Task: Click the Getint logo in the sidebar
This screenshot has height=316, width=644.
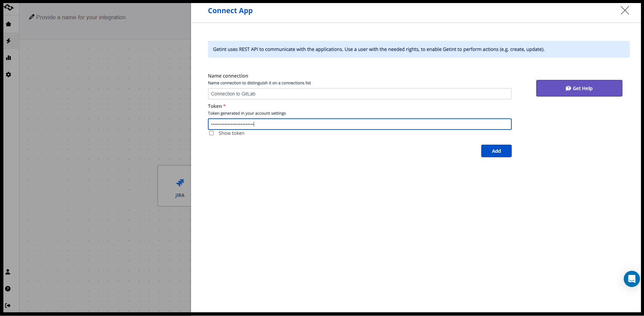Action: [9, 7]
